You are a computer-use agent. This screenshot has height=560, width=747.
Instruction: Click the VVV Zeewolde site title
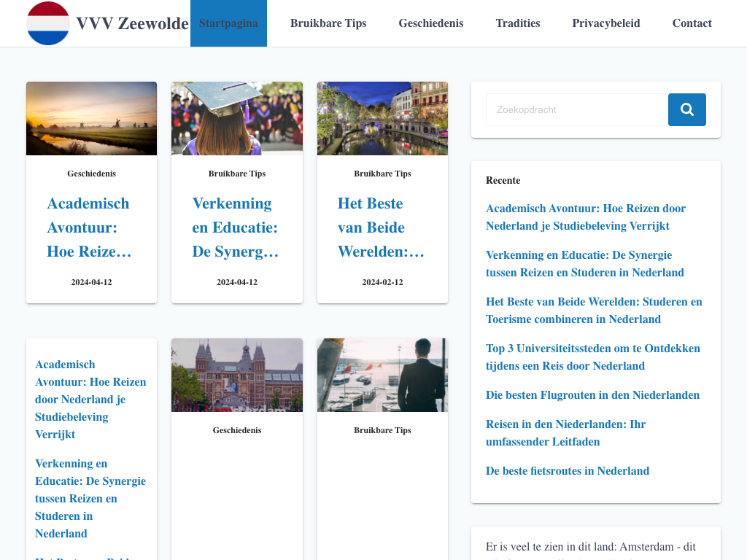pyautogui.click(x=132, y=23)
